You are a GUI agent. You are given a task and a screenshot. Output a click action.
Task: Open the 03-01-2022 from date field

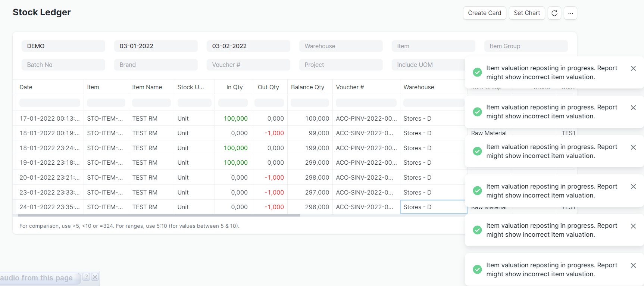click(x=156, y=46)
